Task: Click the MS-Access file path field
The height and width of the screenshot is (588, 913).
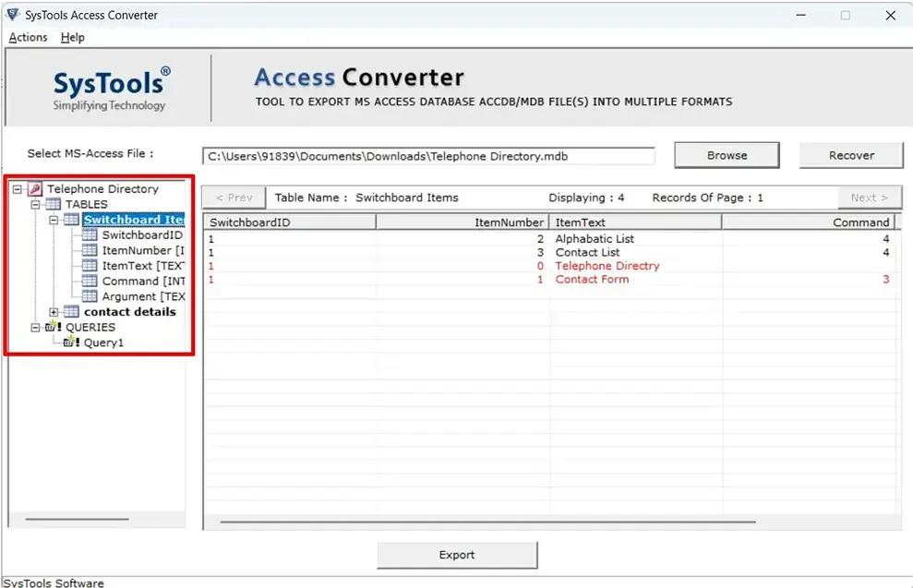Action: click(428, 156)
